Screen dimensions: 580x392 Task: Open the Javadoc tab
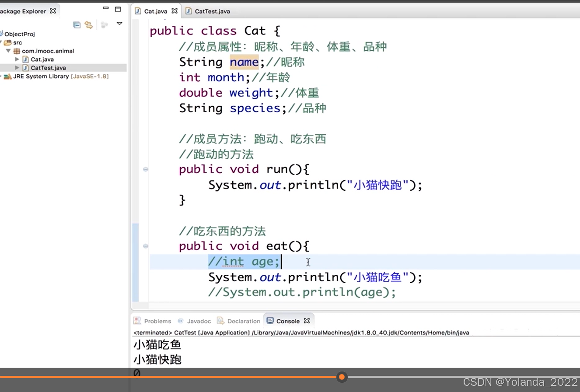pyautogui.click(x=199, y=321)
